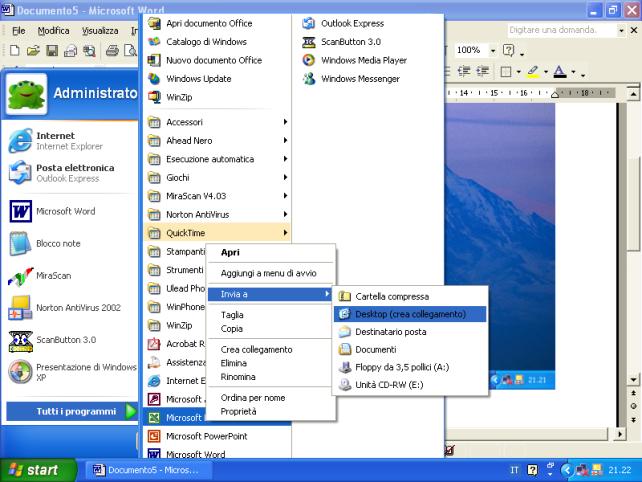642x482 pixels.
Task: Click the Print icon in Word toolbar
Action: [x=112, y=50]
